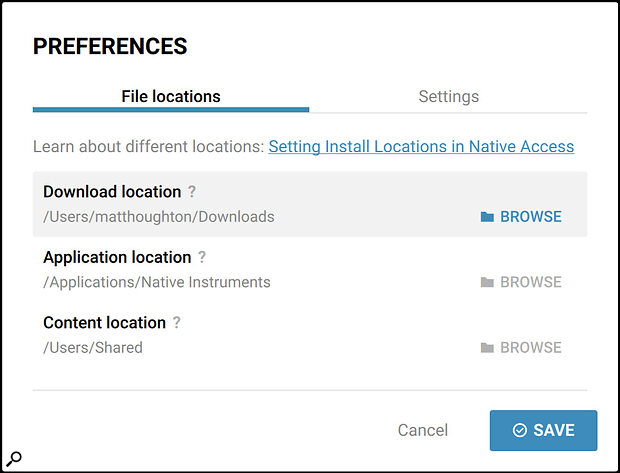620x473 pixels.
Task: Click the Application location help question mark
Action: [x=202, y=257]
